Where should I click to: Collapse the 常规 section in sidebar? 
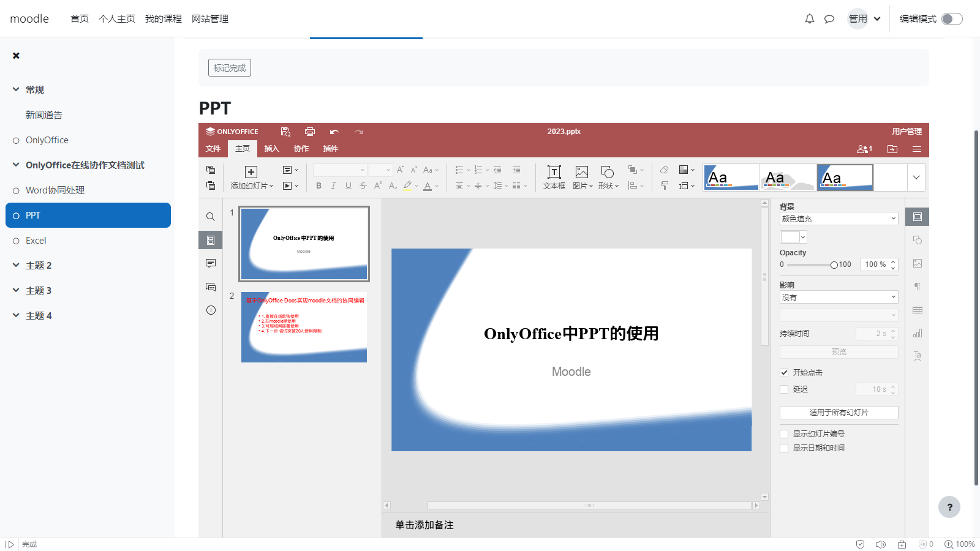click(x=16, y=89)
